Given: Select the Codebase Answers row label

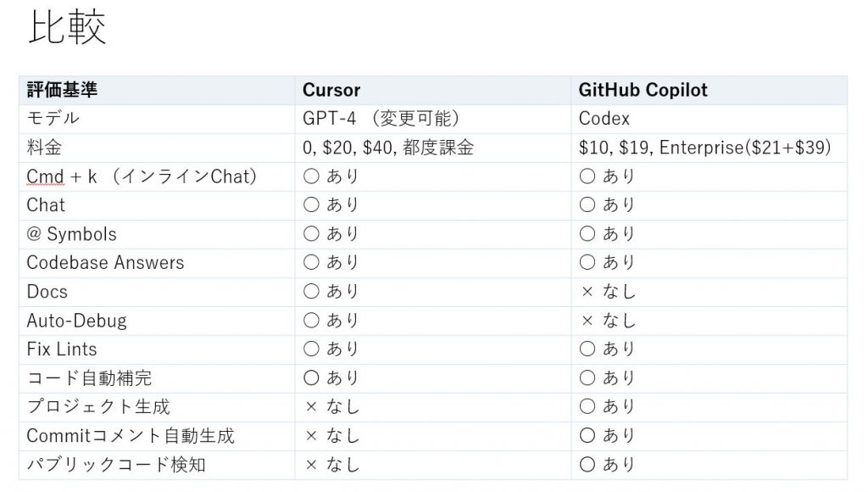Looking at the screenshot, I should 105,263.
